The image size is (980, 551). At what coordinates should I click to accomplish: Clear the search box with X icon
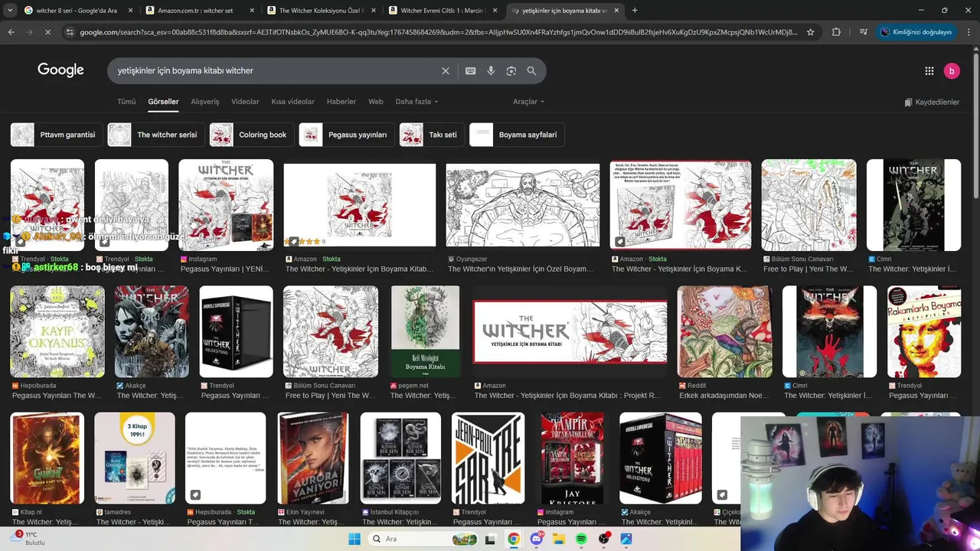click(446, 70)
